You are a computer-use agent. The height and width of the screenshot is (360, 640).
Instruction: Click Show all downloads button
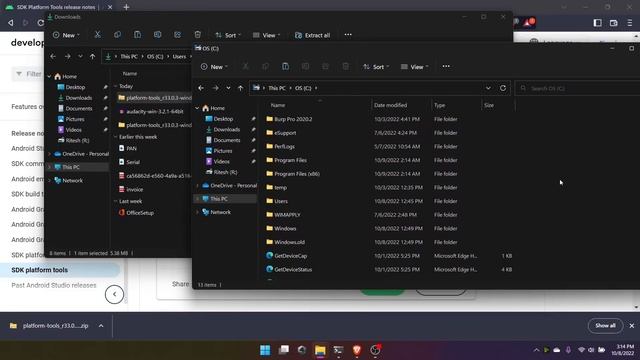pyautogui.click(x=605, y=326)
